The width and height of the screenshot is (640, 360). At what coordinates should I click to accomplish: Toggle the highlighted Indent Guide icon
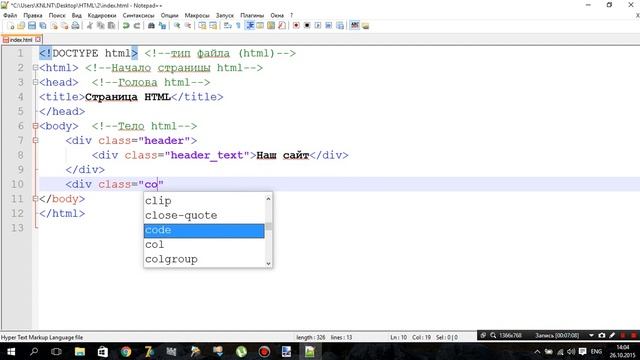250,26
